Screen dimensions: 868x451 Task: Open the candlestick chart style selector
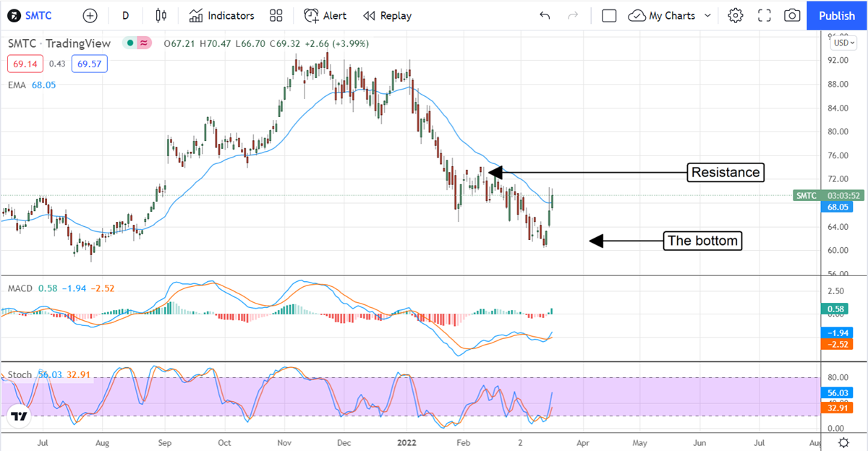pos(161,15)
